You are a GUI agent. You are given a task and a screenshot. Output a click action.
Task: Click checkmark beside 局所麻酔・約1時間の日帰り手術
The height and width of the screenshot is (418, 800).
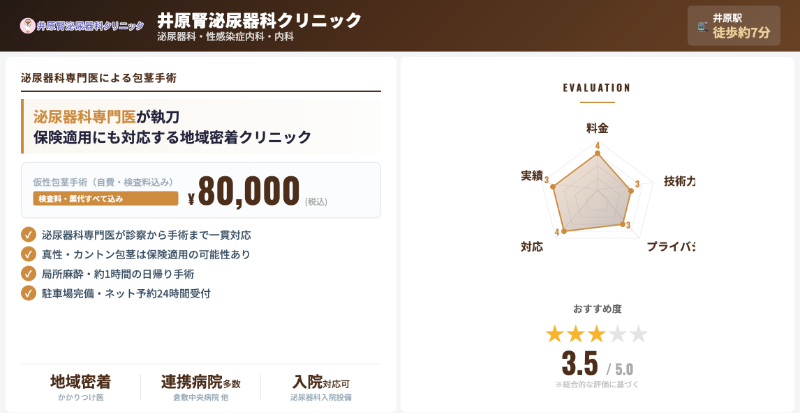[28, 273]
